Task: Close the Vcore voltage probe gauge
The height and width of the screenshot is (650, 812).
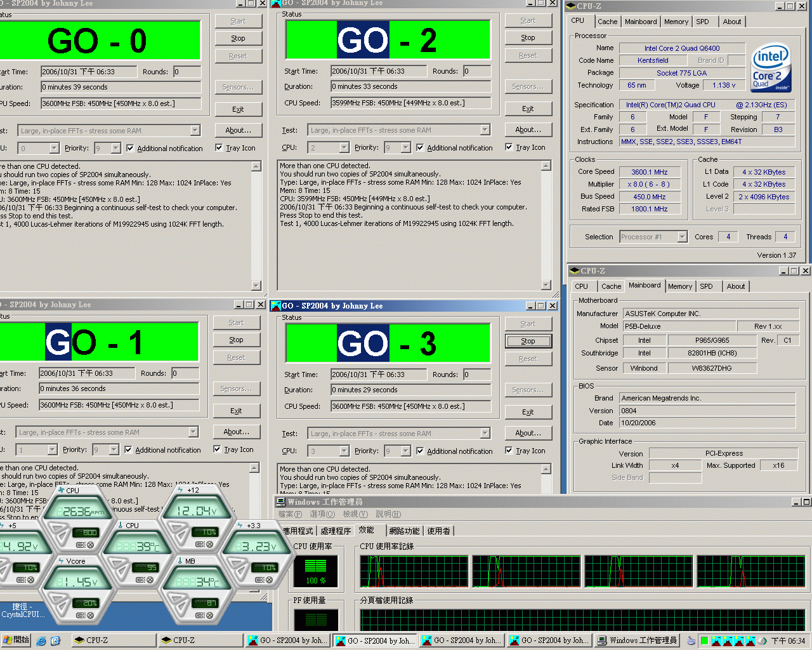Action: click(x=91, y=615)
